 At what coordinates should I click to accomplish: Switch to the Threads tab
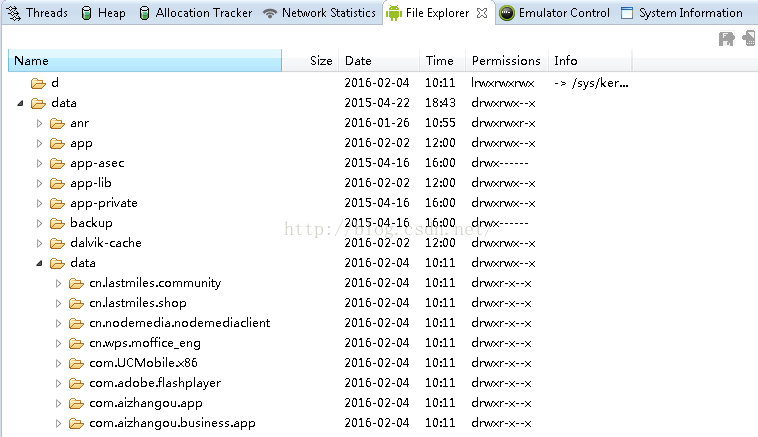[x=37, y=13]
